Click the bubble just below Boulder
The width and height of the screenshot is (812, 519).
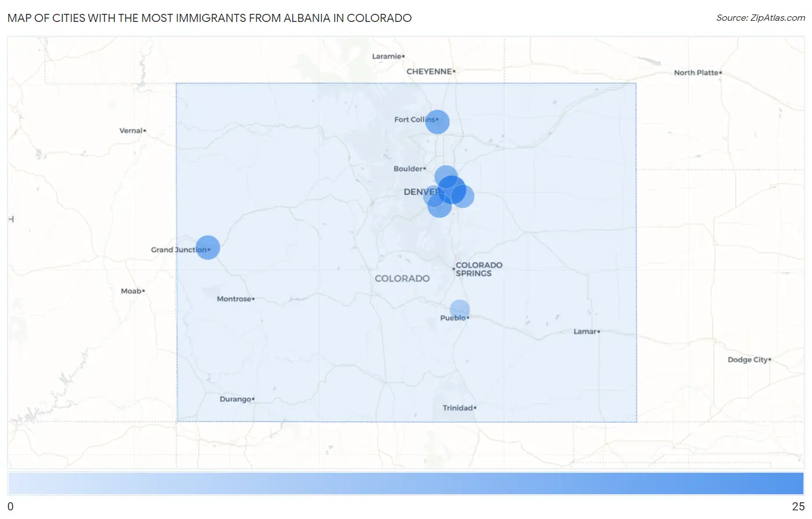click(x=446, y=177)
